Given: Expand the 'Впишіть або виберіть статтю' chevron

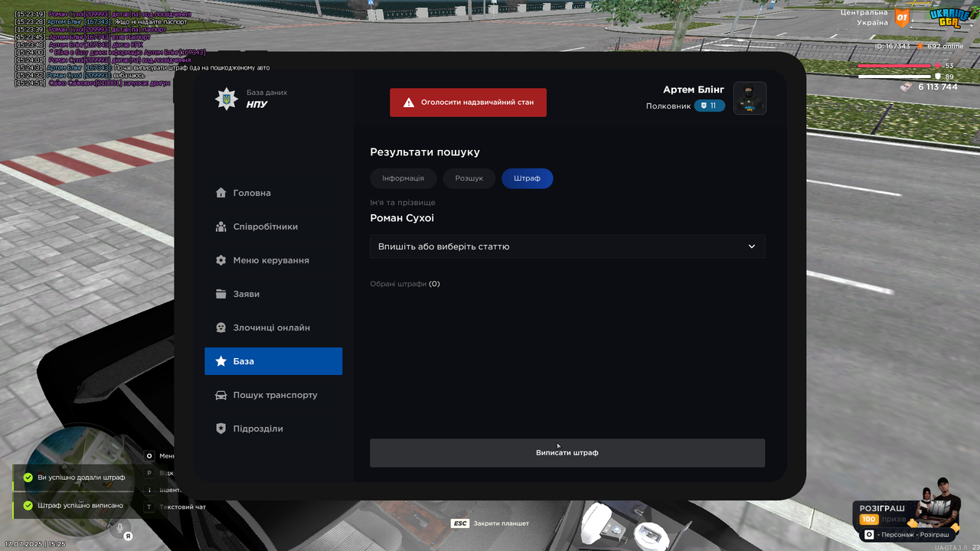Looking at the screenshot, I should click(752, 246).
